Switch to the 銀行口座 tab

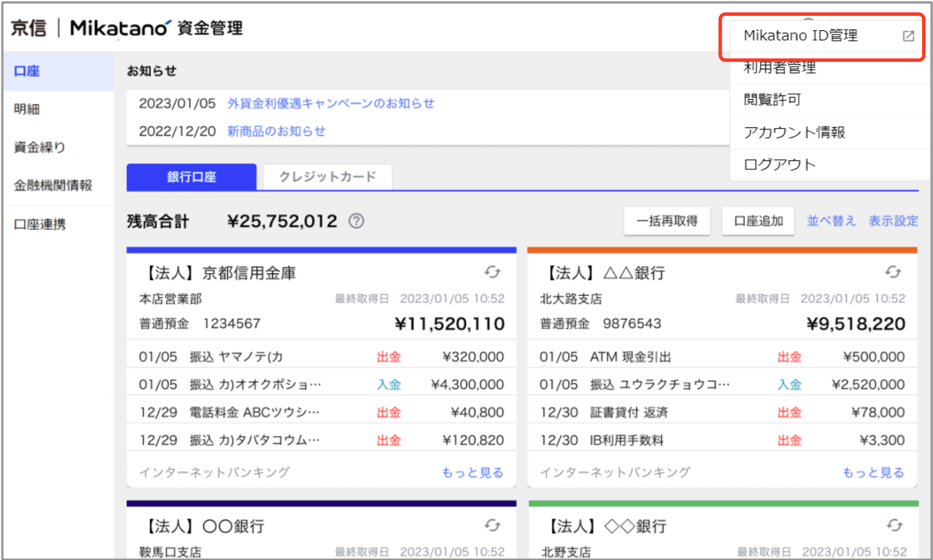click(x=191, y=177)
